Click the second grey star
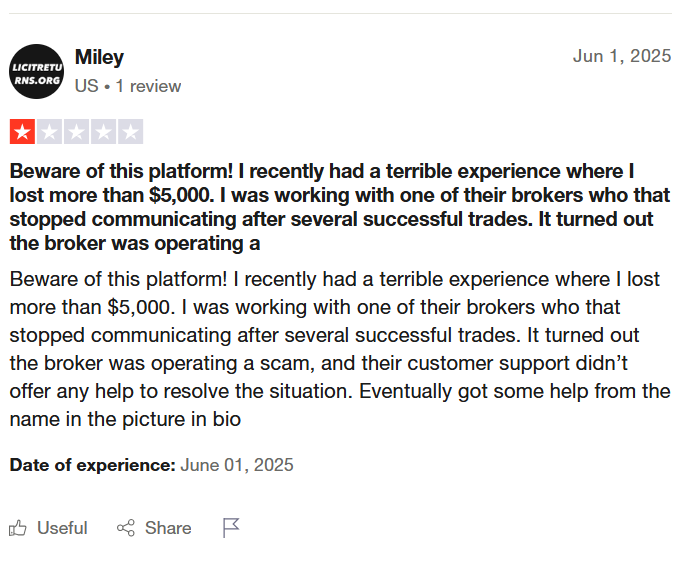Screen dimensions: 685x568 tap(49, 132)
